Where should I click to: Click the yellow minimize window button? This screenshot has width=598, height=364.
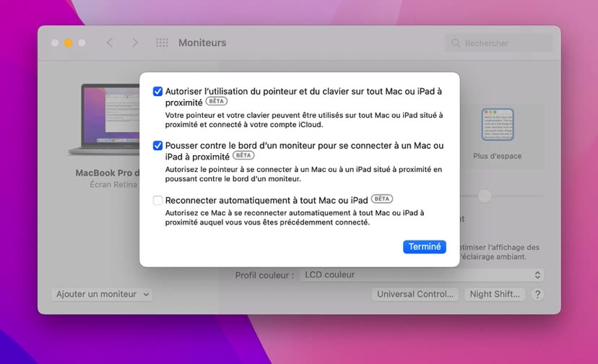tap(69, 43)
